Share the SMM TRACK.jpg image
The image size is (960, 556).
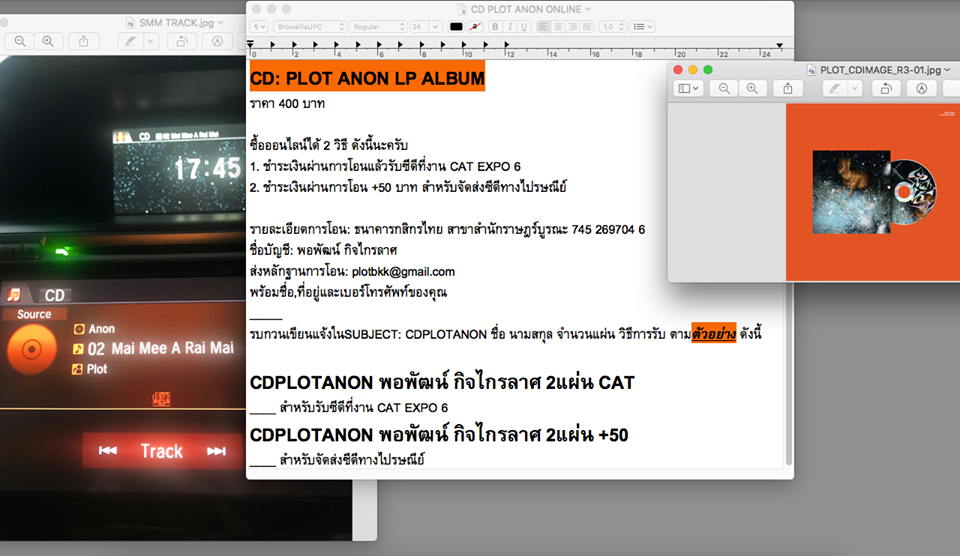coord(83,41)
